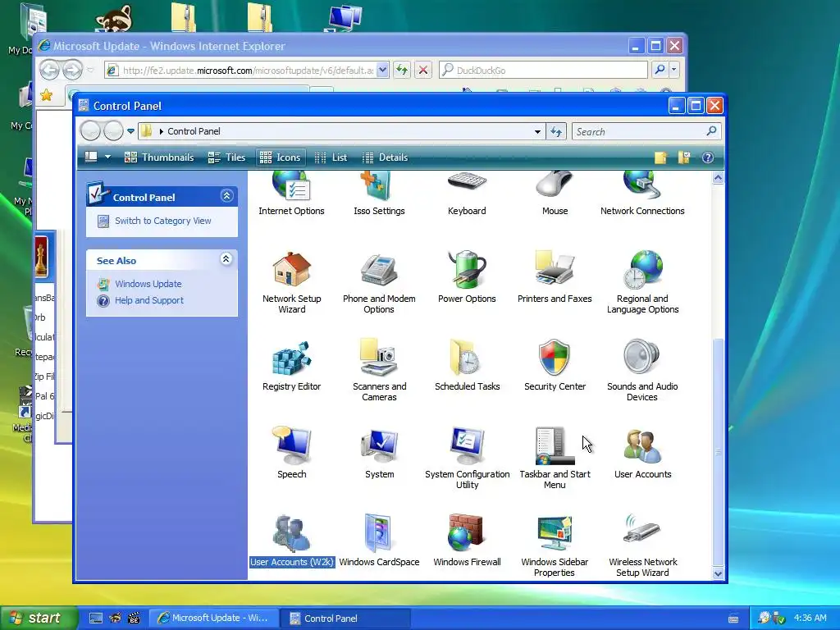Switch view to Details
Screen dimensions: 840x630
386,157
